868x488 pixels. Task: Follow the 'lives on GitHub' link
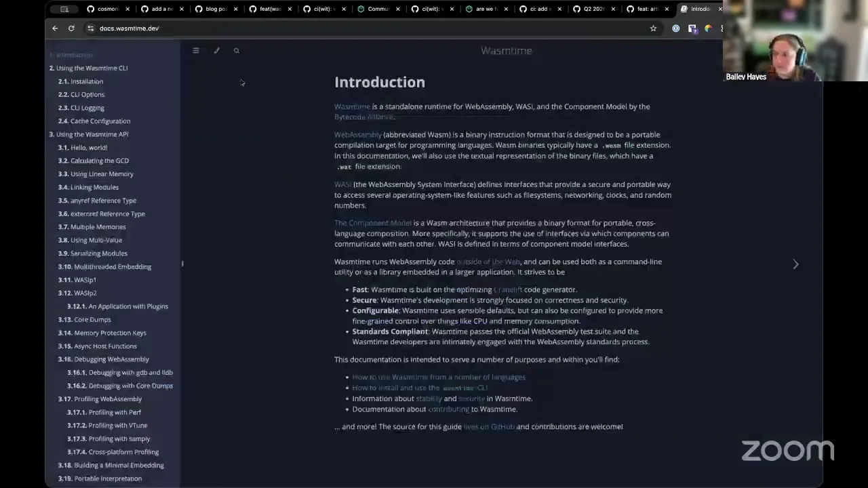pyautogui.click(x=489, y=427)
